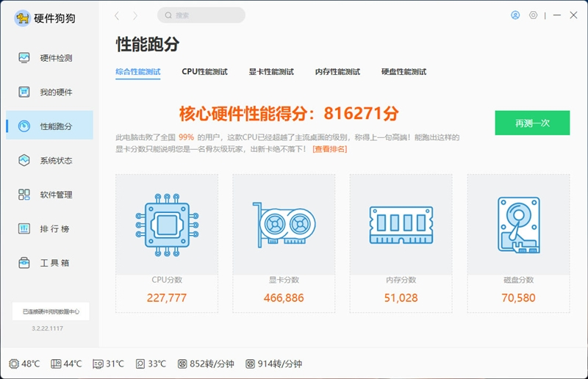The height and width of the screenshot is (379, 588).
Task: Select the 硬盘性能测试 tab
Action: click(x=404, y=71)
